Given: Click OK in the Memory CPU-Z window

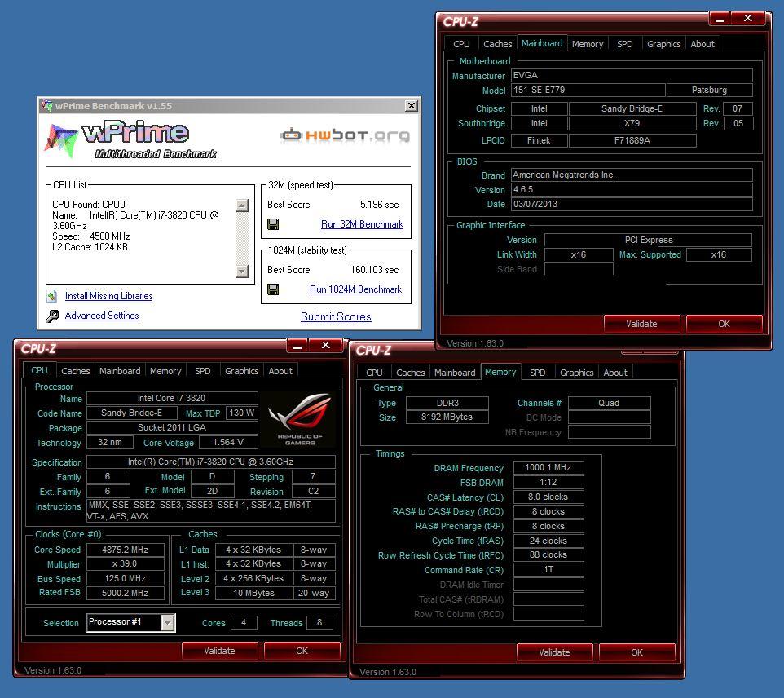Looking at the screenshot, I should tap(637, 652).
